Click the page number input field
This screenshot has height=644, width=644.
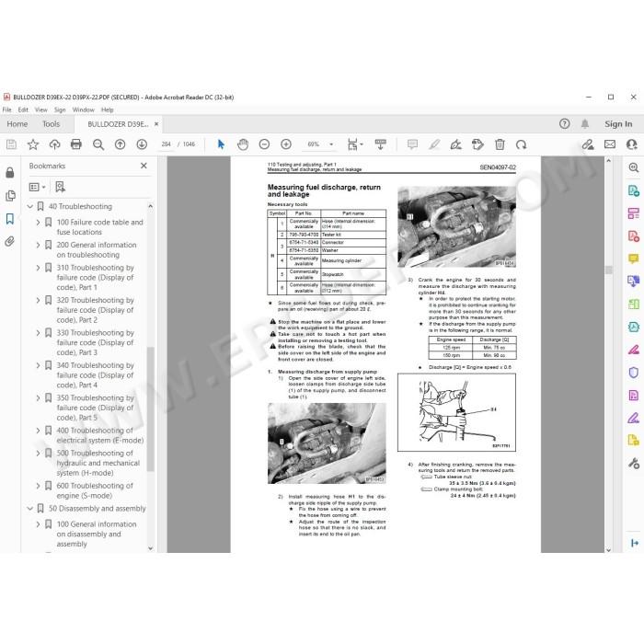(x=166, y=144)
